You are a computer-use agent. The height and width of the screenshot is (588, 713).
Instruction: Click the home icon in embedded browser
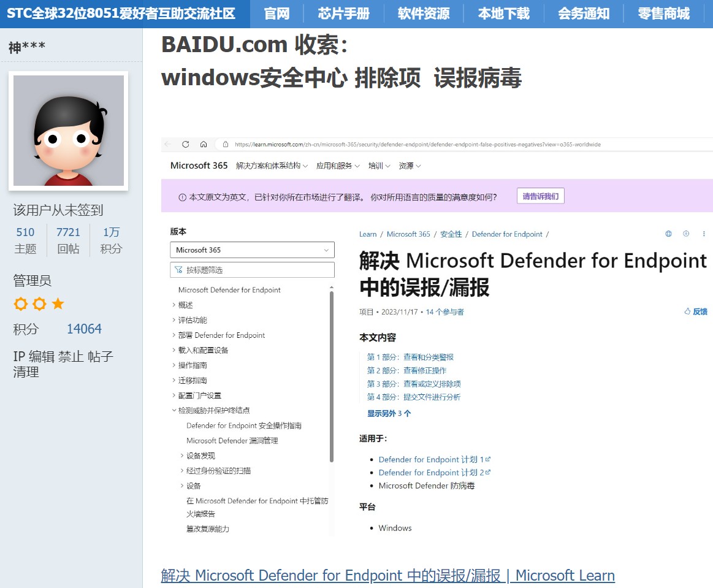[x=204, y=144]
